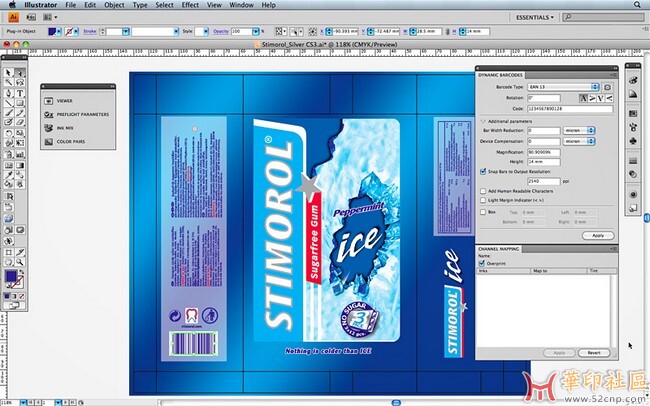
Task: Open the Window menu
Action: [x=241, y=5]
